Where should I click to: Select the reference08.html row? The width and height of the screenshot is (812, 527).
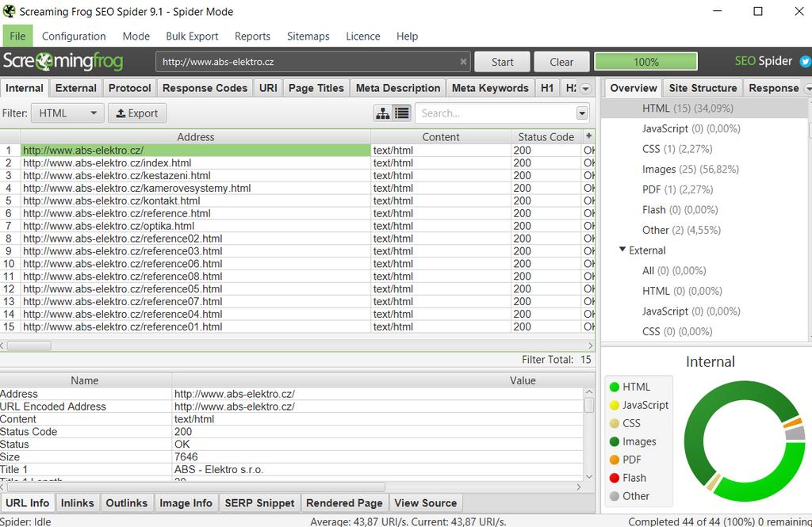(297, 277)
